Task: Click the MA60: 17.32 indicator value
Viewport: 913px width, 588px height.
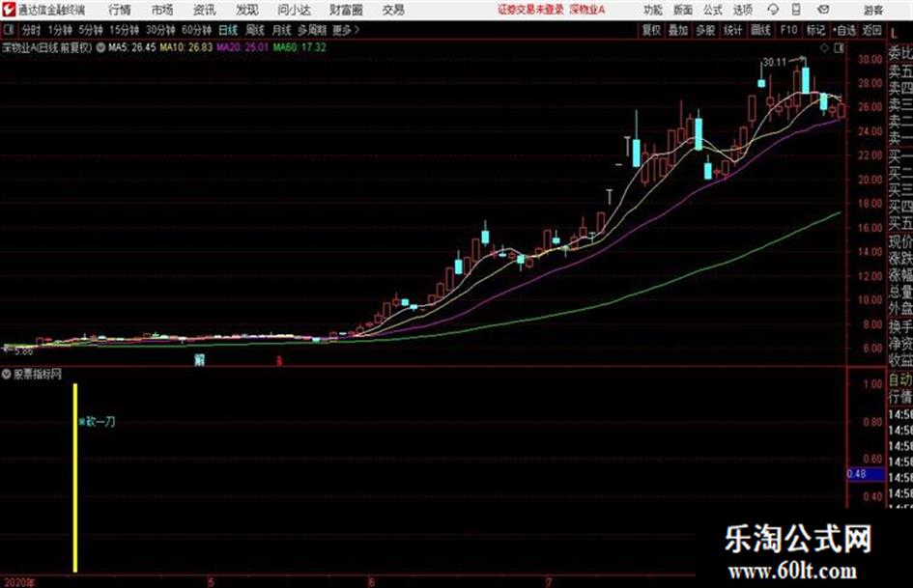Action: (x=300, y=47)
